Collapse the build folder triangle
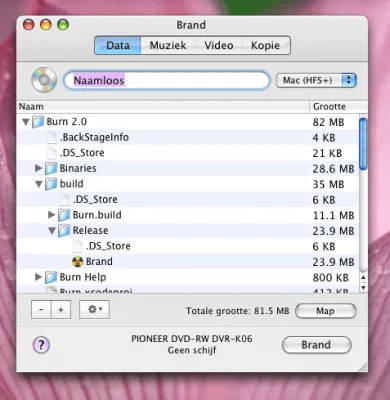Screen dimensions: 390x400 39,184
